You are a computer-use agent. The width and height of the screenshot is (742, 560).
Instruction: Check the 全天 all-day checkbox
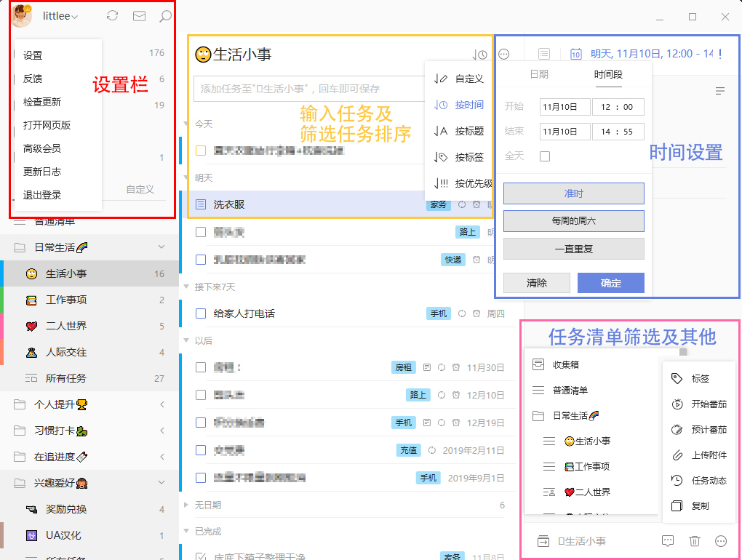click(x=545, y=156)
